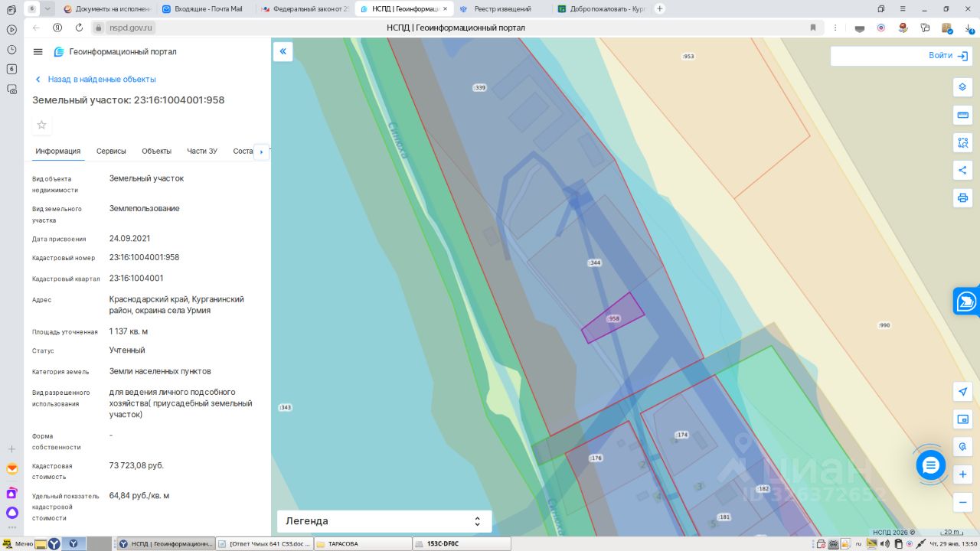Open the chat assistant bubble
980x551 pixels.
pos(931,465)
